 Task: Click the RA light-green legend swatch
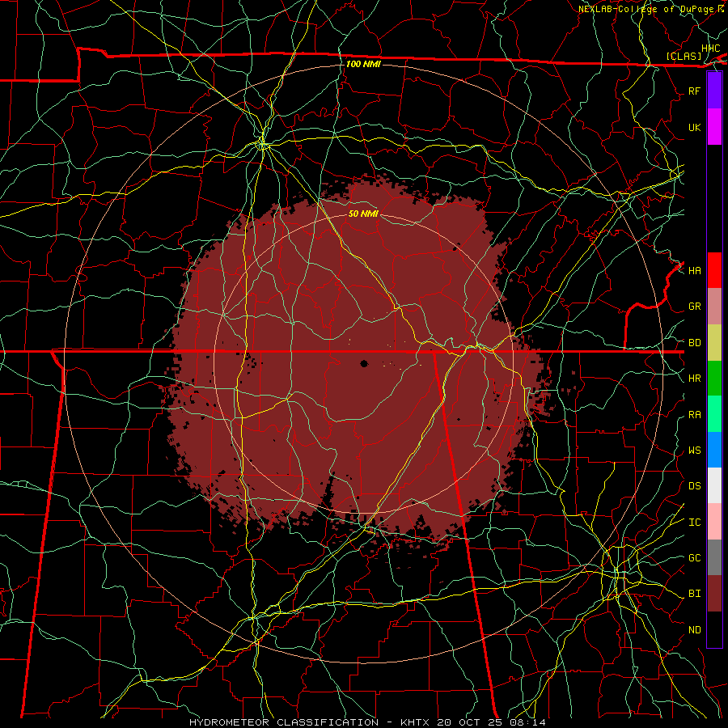click(x=714, y=414)
